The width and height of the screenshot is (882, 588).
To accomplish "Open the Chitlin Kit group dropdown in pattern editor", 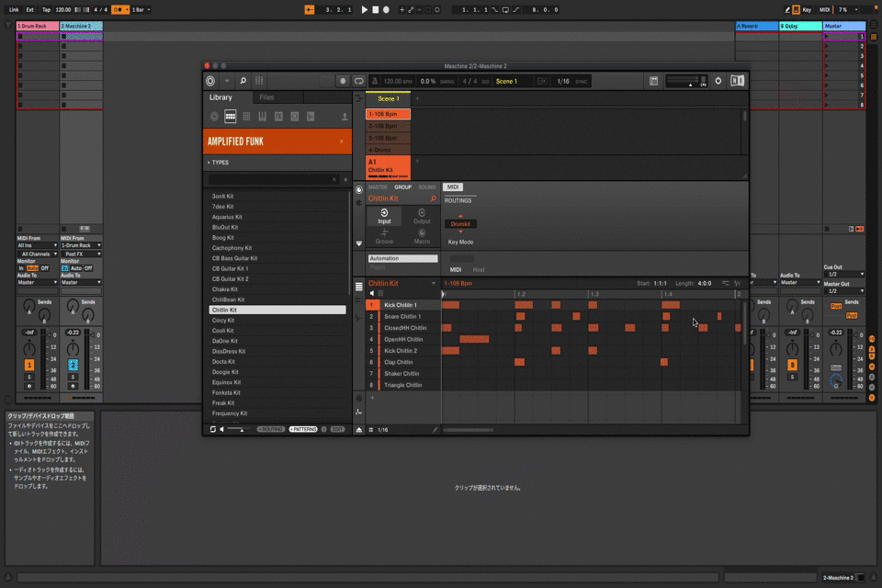I will click(x=433, y=284).
